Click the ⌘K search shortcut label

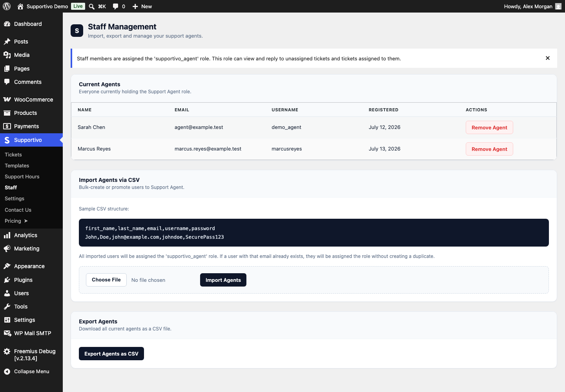click(x=102, y=6)
